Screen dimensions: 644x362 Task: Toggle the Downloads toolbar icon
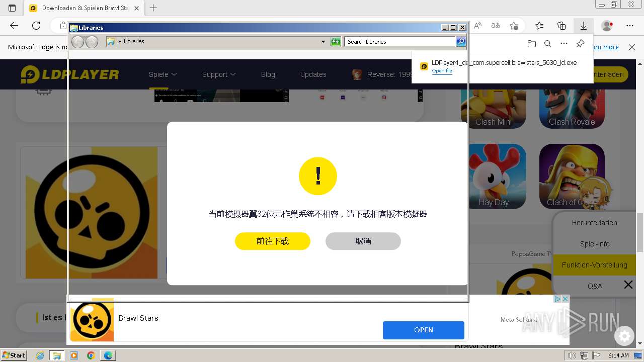[x=584, y=26]
